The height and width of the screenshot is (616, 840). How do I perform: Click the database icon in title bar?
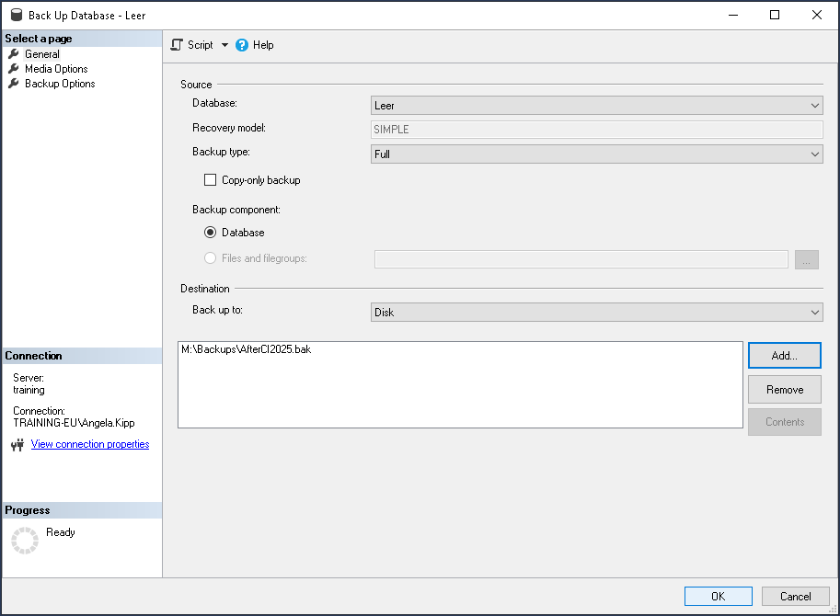tap(16, 15)
